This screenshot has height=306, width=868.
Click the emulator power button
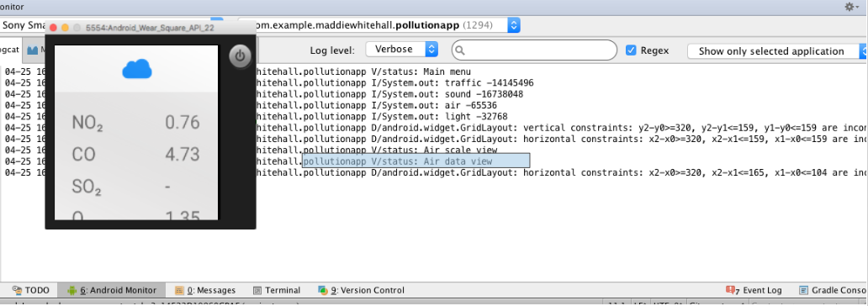click(240, 55)
